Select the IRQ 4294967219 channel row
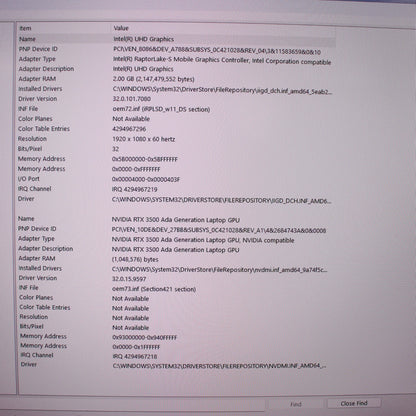The image size is (416, 416). (x=176, y=189)
